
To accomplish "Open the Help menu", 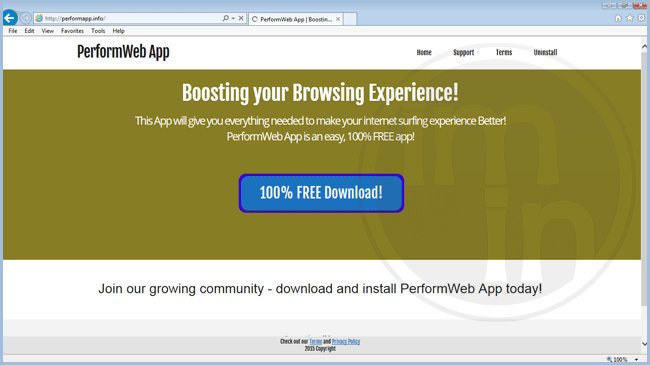I will pos(119,31).
